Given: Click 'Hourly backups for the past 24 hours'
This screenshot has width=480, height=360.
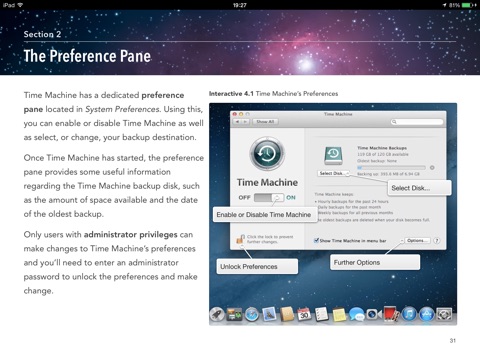Looking at the screenshot, I should pos(353,201).
